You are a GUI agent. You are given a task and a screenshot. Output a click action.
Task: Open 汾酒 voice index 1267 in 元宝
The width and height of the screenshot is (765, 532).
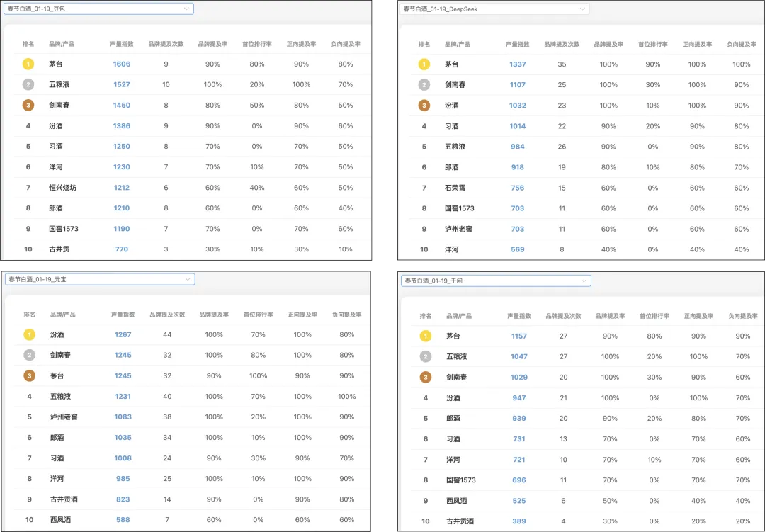123,335
